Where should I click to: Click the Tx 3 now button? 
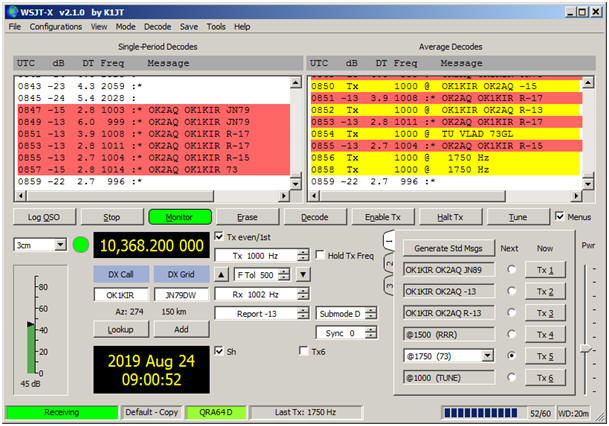545,313
